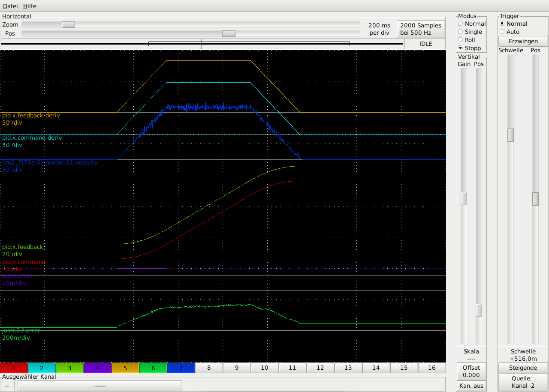Click the 200 ms per div readout

380,29
